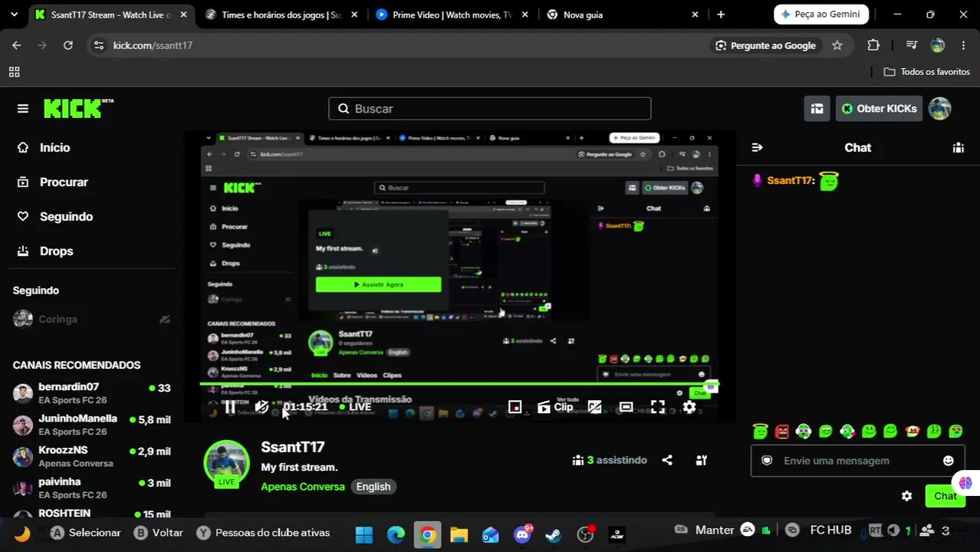This screenshot has height=552, width=980.
Task: Open channel options icon next to share
Action: pyautogui.click(x=701, y=460)
